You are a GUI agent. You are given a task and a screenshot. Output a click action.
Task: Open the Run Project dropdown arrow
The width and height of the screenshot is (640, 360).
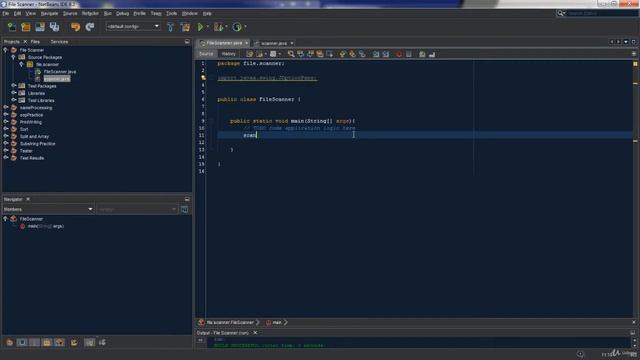tap(207, 27)
